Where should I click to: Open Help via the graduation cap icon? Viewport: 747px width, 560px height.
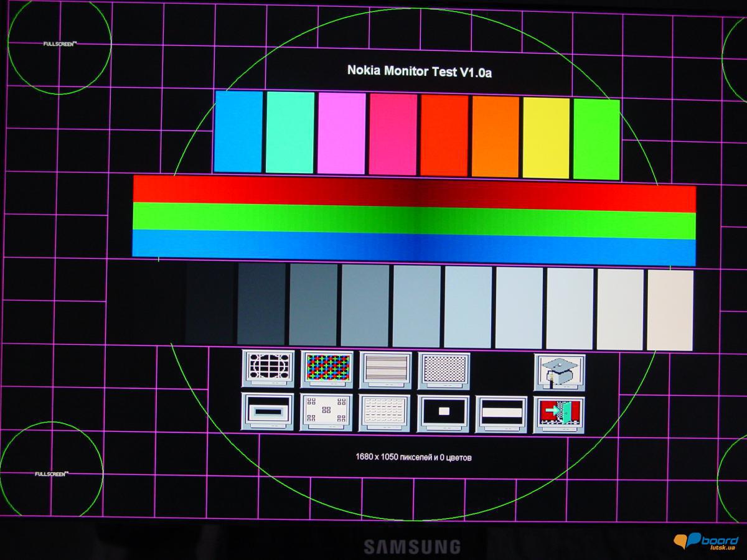[559, 372]
